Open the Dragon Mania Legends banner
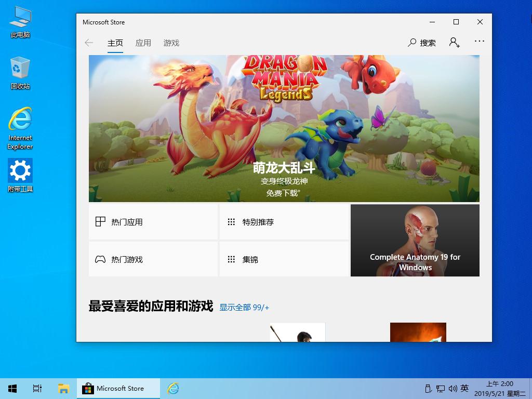 point(284,129)
